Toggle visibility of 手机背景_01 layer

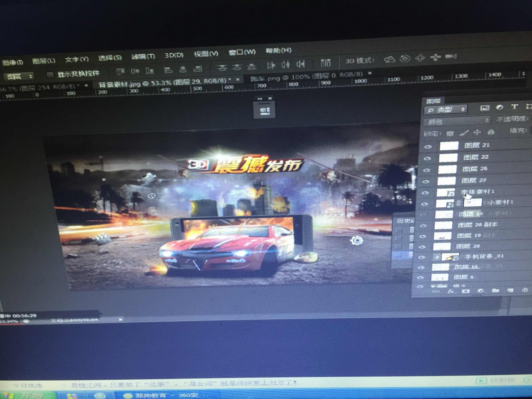click(421, 257)
